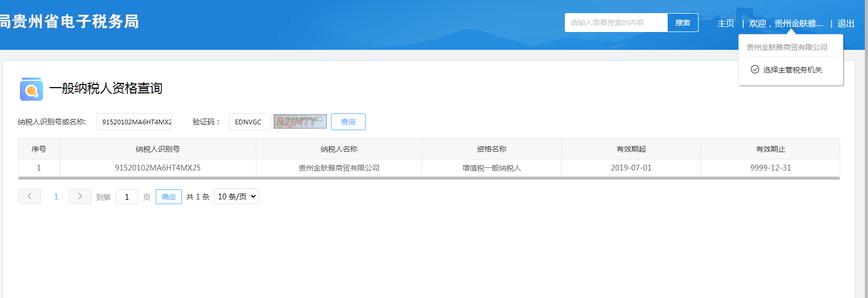
Task: Click the next page arrow
Action: [x=80, y=196]
